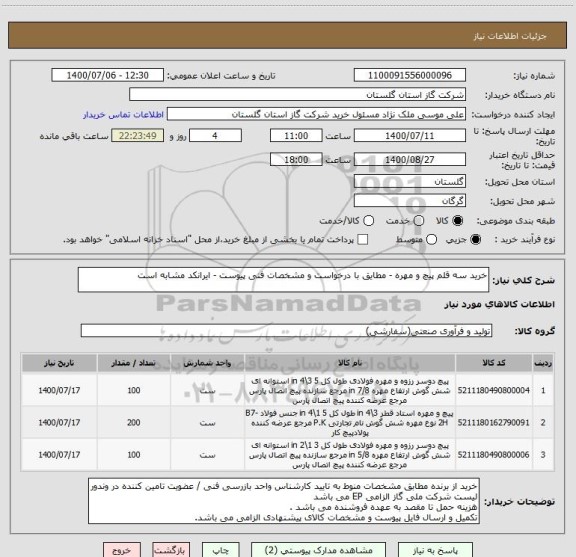Click quantity 100 in row 1
This screenshot has height=557, width=576.
pos(134,390)
